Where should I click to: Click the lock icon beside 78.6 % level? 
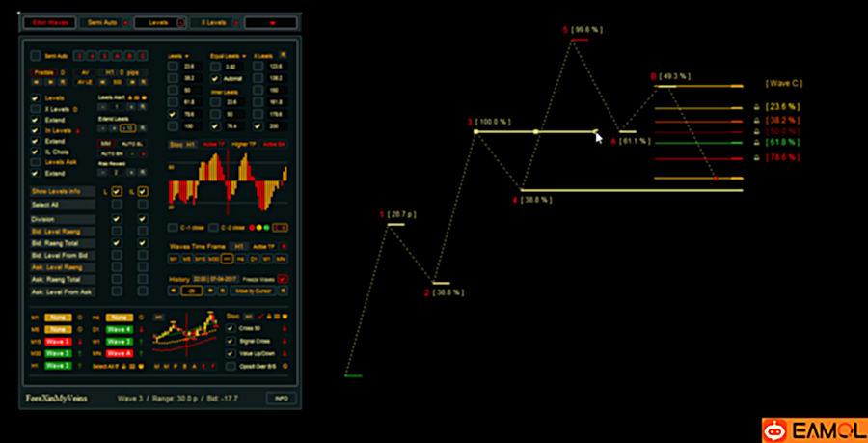757,158
